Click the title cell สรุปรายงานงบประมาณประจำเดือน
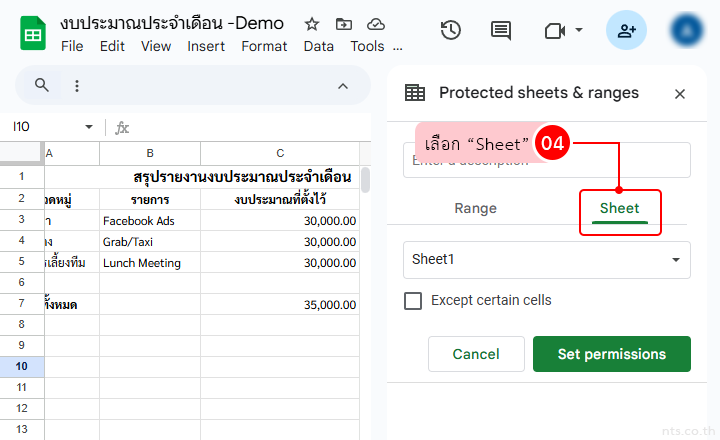Viewport: 720px width, 440px height. pyautogui.click(x=242, y=177)
